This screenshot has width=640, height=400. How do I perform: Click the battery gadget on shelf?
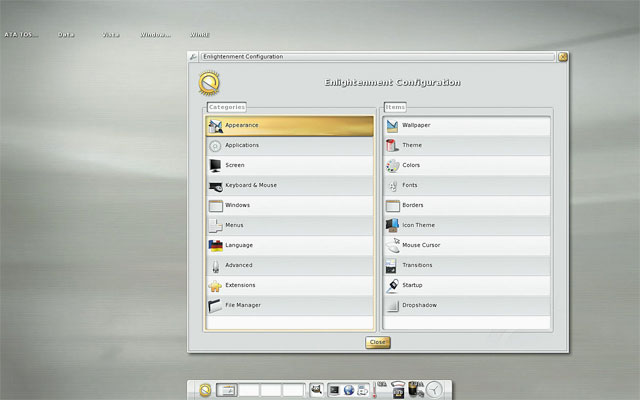click(414, 389)
